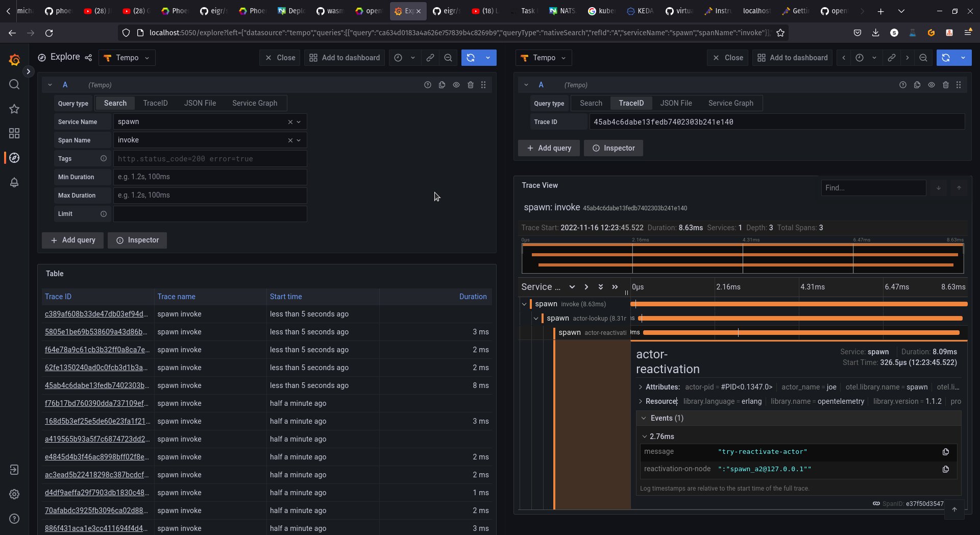
Task: Select TraceID query type in right pane
Action: pos(631,103)
